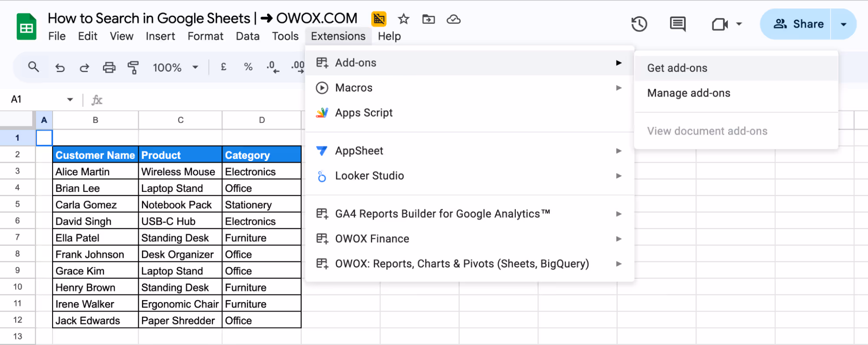Open the Insert menu
The width and height of the screenshot is (868, 345).
pos(160,36)
